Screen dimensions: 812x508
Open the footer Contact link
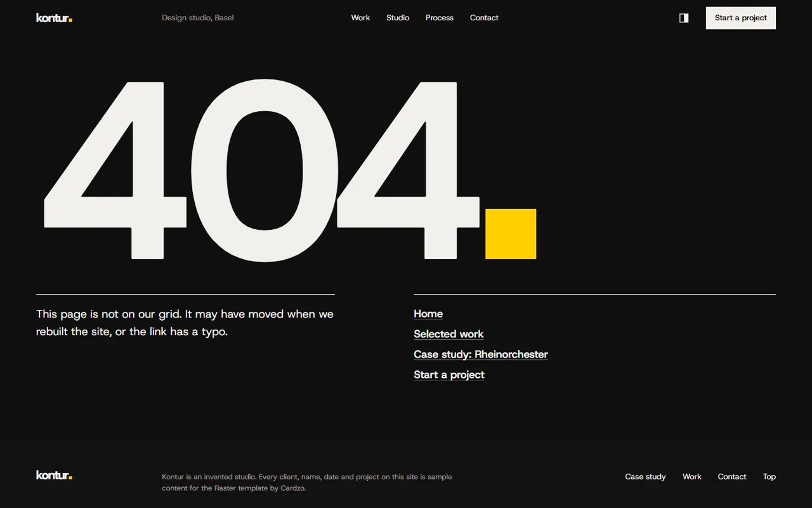click(x=732, y=476)
